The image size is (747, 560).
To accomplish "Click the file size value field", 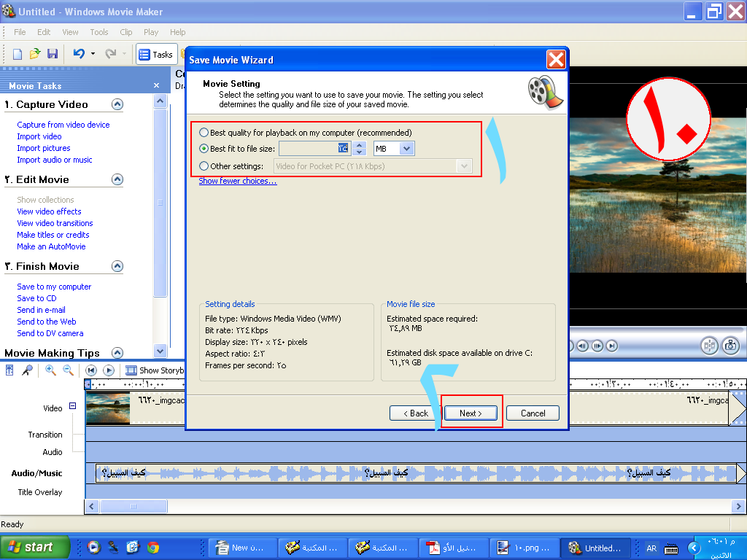I will (314, 149).
